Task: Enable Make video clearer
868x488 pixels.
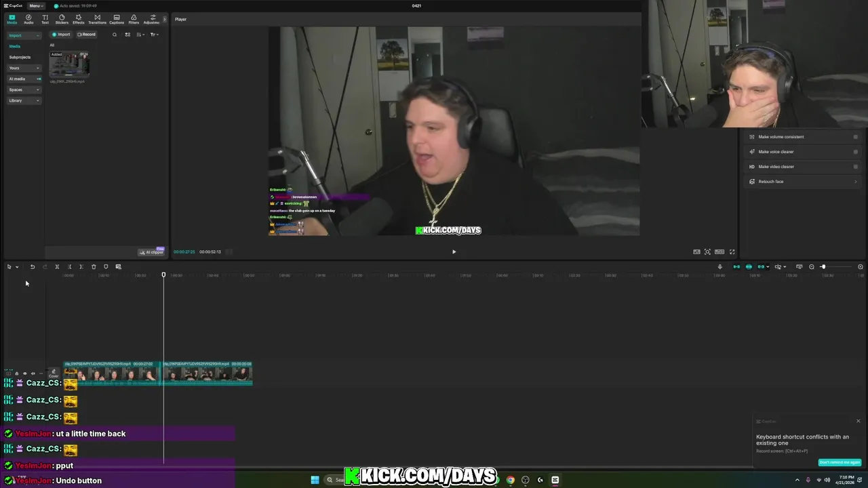Action: (855, 167)
